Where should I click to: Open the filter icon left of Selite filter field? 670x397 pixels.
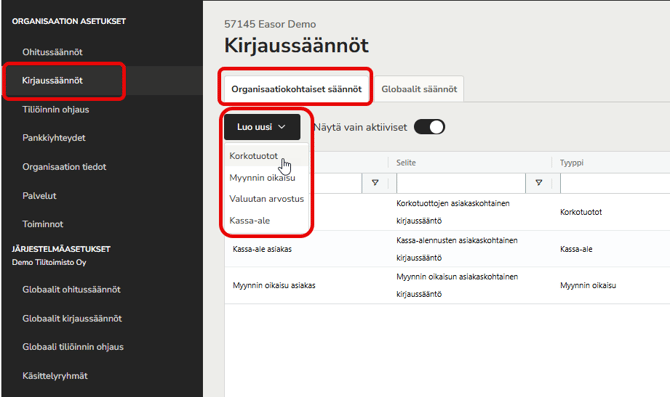pyautogui.click(x=375, y=183)
